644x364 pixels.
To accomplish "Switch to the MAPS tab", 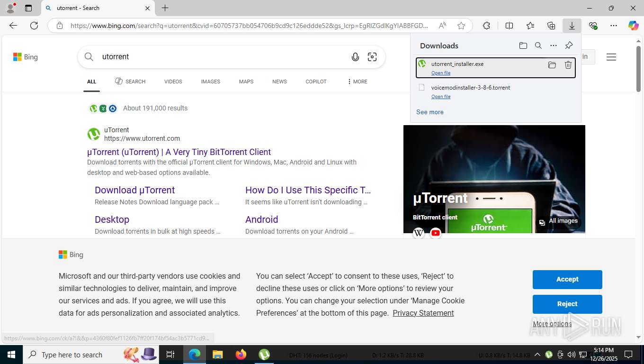I will [x=246, y=82].
